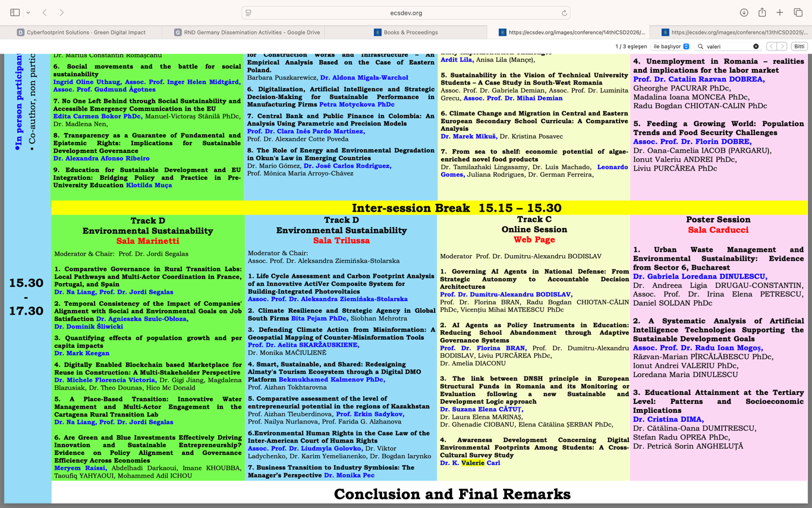Open the Downloads list icon
Screen dimensions: 812x508
point(744,12)
